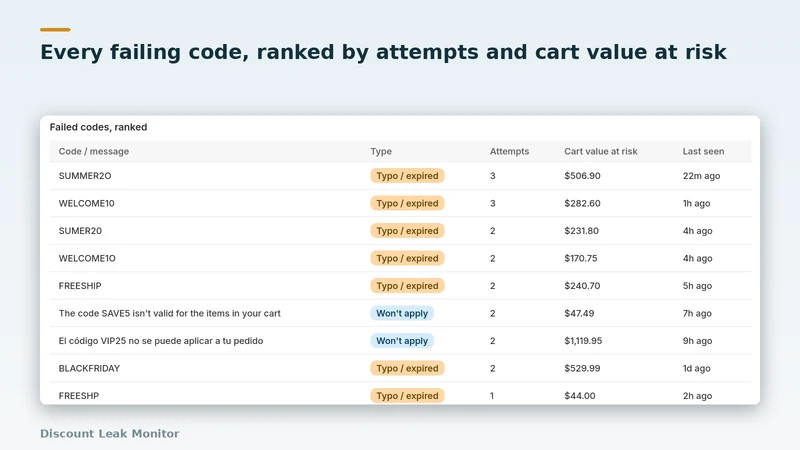Click the $231.80 cart value
The height and width of the screenshot is (450, 800).
click(581, 231)
